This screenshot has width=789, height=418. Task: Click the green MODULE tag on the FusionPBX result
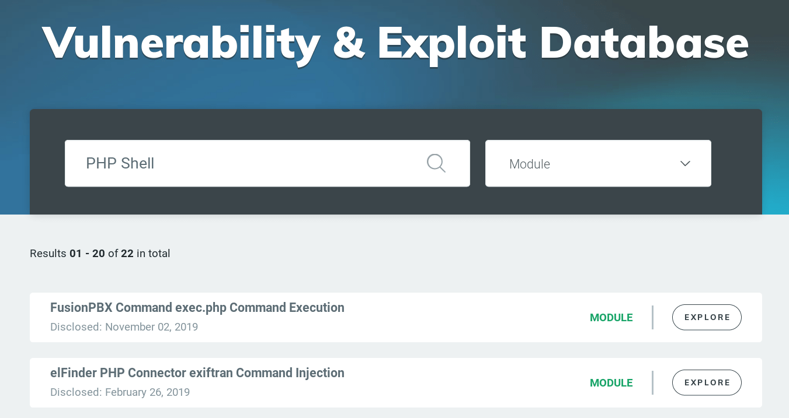point(611,317)
